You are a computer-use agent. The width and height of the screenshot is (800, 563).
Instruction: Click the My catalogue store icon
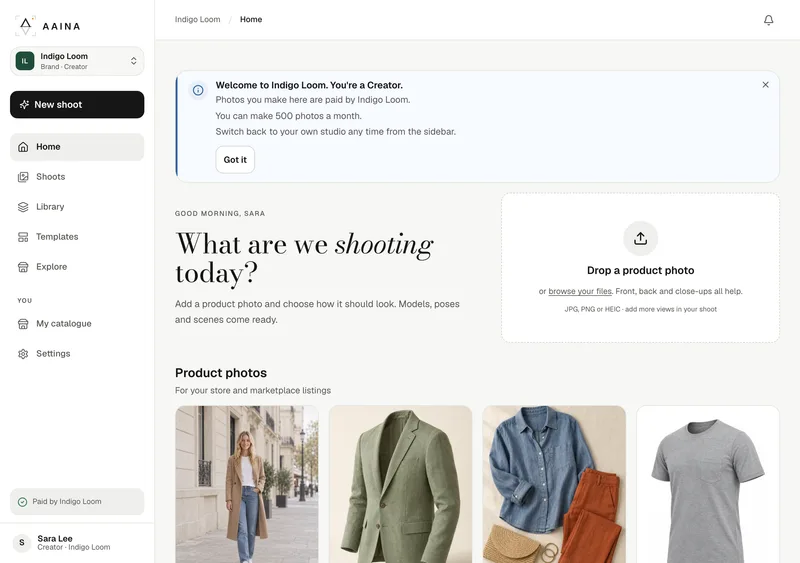23,324
